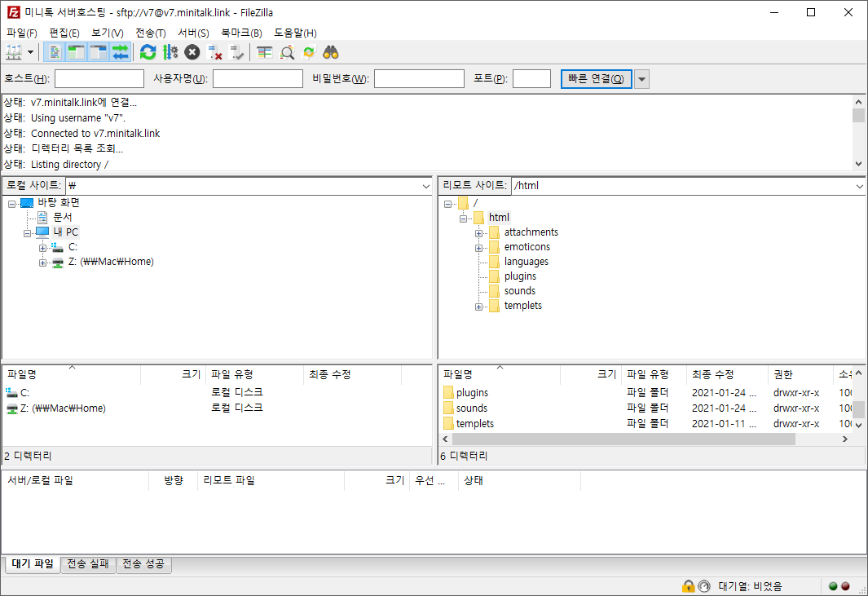Disconnect from the current server

[x=214, y=53]
